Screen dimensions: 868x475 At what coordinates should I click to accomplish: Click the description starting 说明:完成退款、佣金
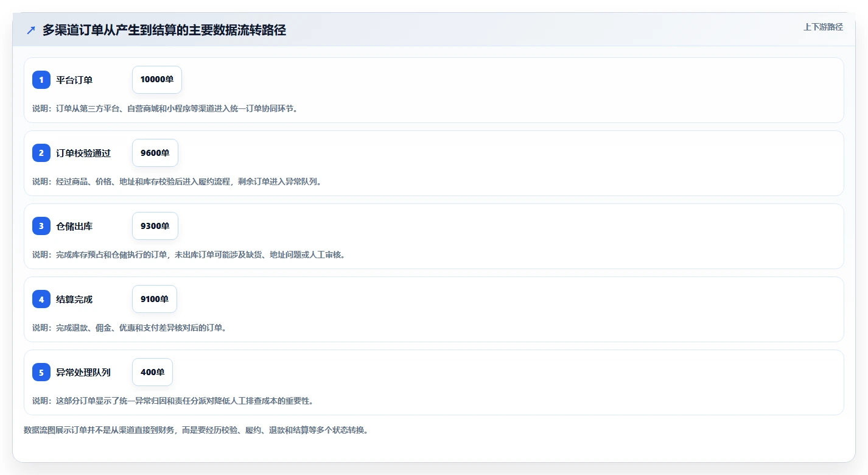click(130, 328)
